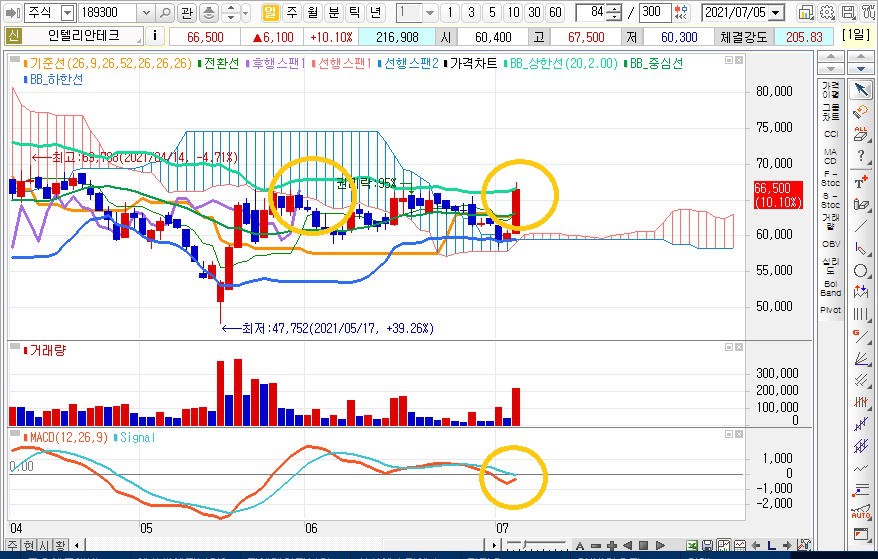
Task: Open the MACD indicator tab in sidebar
Action: tap(830, 156)
